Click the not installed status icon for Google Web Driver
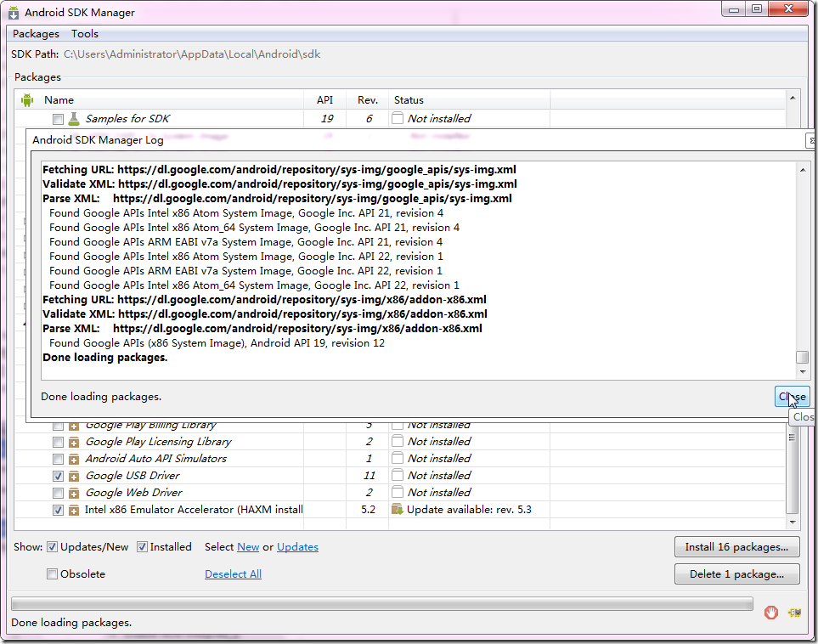The height and width of the screenshot is (644, 818). coord(398,492)
